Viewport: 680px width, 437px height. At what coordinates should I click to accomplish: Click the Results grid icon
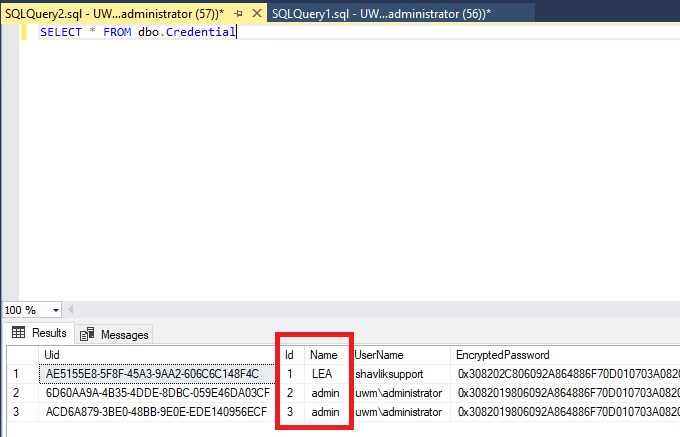coord(18,333)
